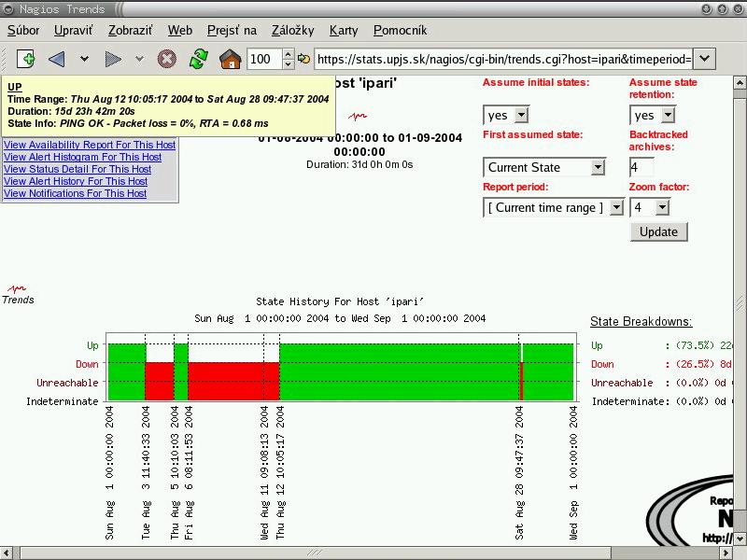Click the Update button
The height and width of the screenshot is (560, 747).
tap(658, 231)
